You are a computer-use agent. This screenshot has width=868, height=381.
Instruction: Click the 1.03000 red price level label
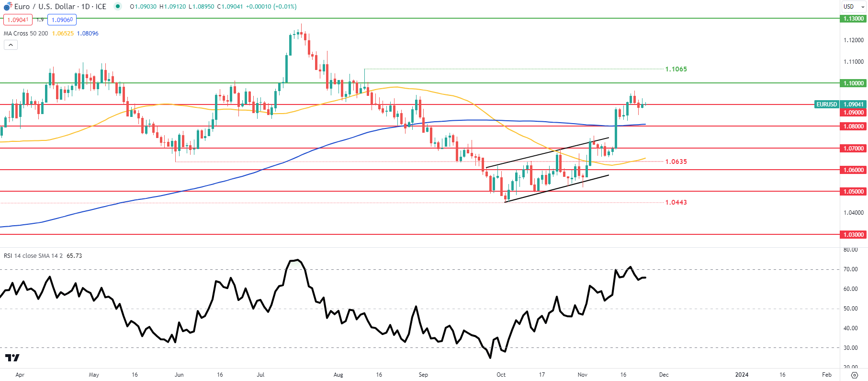click(854, 235)
